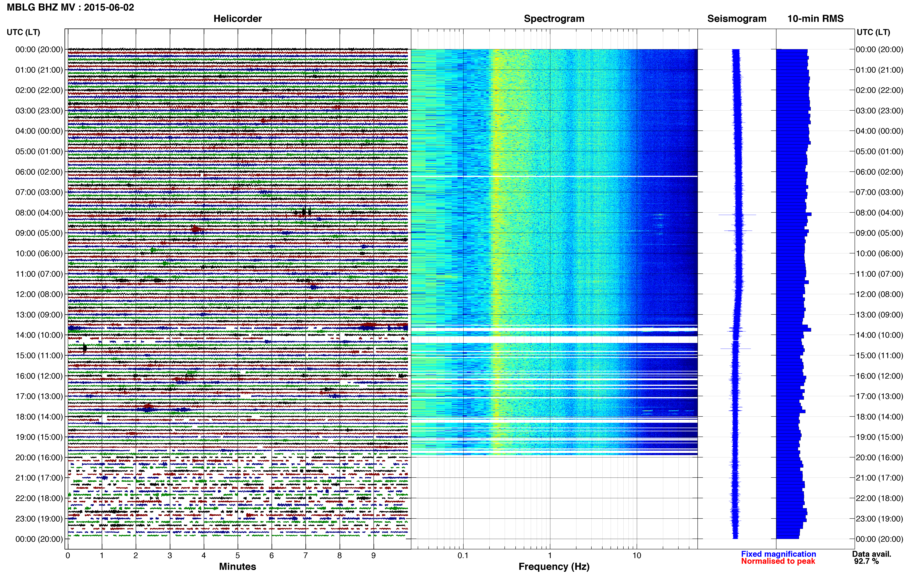Click the Helicorder minute tick '9'

click(373, 555)
